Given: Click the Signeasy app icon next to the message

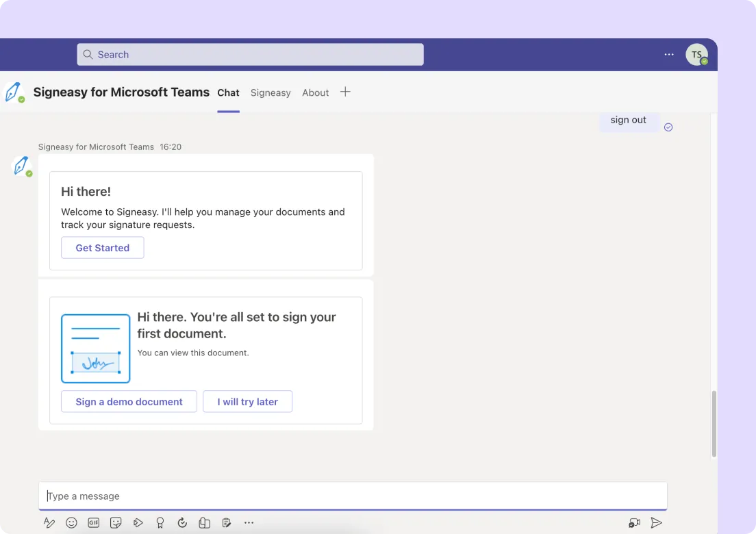Looking at the screenshot, I should point(21,166).
